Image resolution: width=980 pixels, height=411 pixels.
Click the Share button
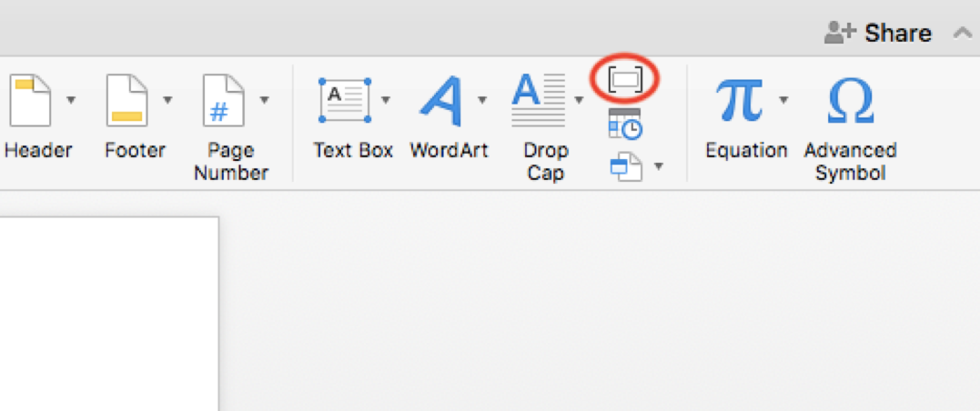click(x=877, y=33)
